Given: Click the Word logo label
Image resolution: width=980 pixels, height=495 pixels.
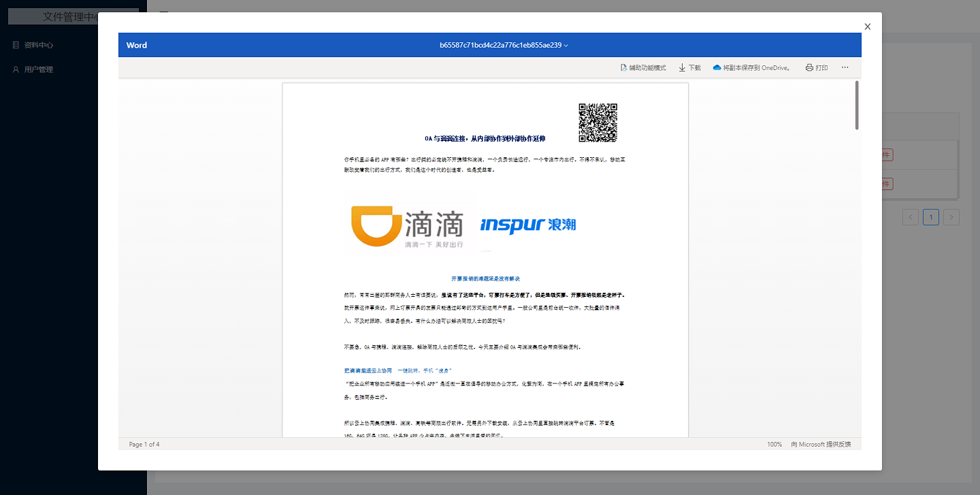Looking at the screenshot, I should click(x=137, y=45).
